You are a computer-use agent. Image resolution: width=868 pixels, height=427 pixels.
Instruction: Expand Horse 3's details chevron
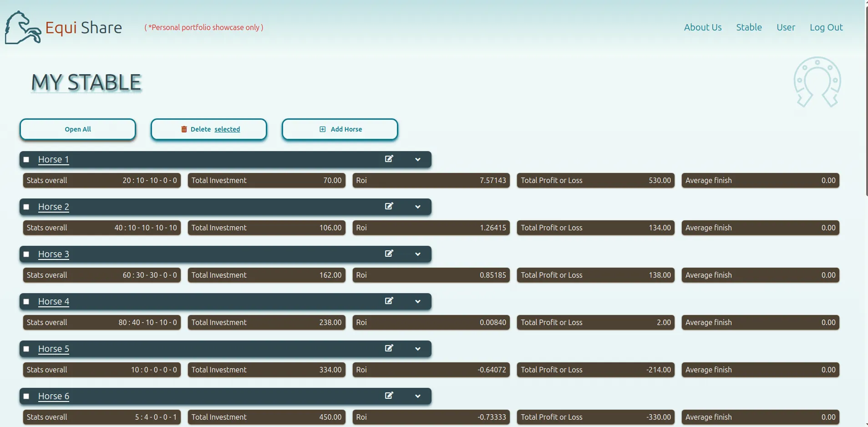click(417, 254)
